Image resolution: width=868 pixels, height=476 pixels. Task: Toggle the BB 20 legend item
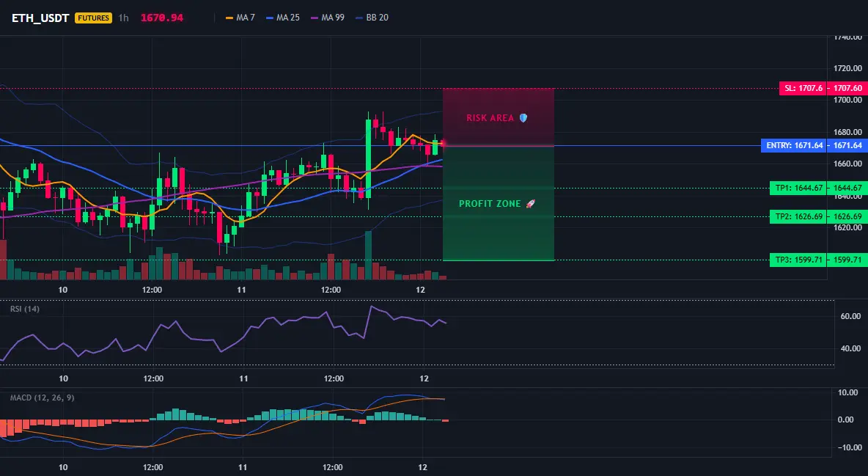[372, 18]
